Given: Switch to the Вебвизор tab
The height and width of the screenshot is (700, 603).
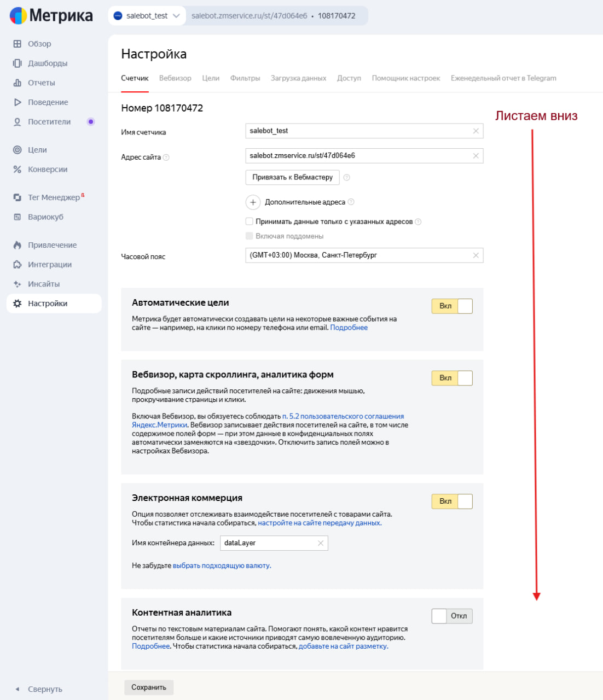Looking at the screenshot, I should pos(175,78).
